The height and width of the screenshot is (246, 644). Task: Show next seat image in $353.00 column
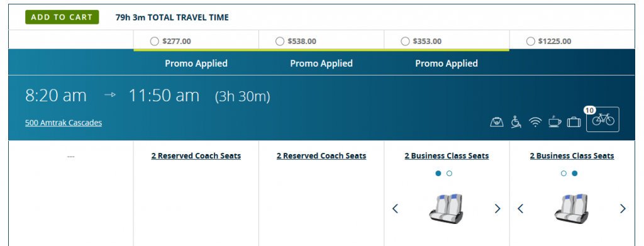pyautogui.click(x=497, y=209)
